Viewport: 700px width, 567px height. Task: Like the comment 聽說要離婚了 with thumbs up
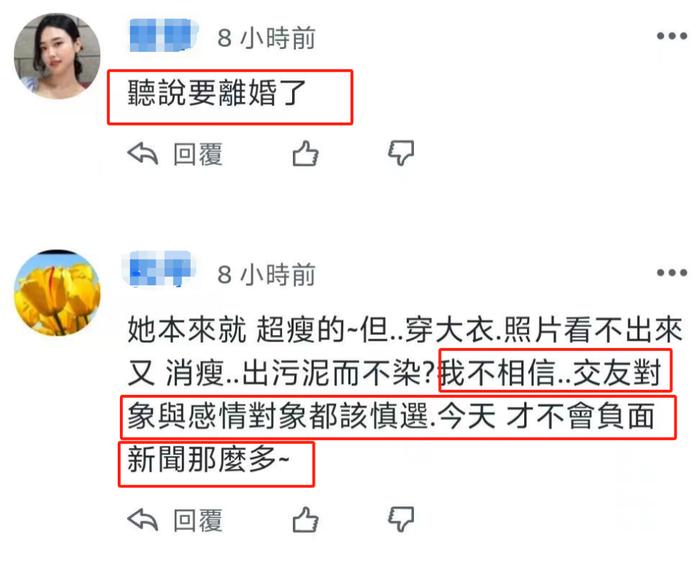[305, 154]
